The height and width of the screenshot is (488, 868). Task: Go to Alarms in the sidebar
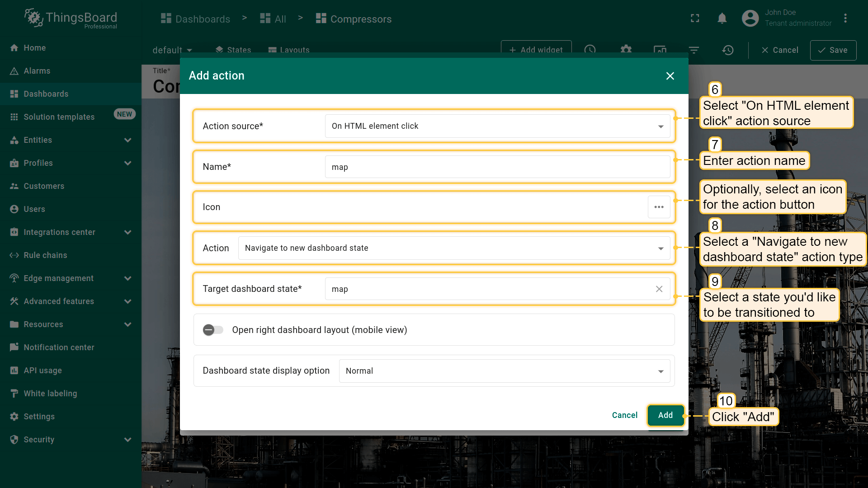[37, 71]
